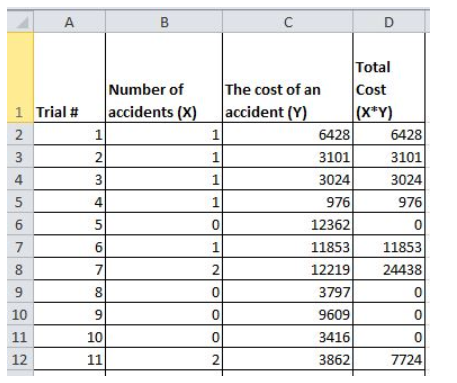Select row 12 header

click(20, 359)
